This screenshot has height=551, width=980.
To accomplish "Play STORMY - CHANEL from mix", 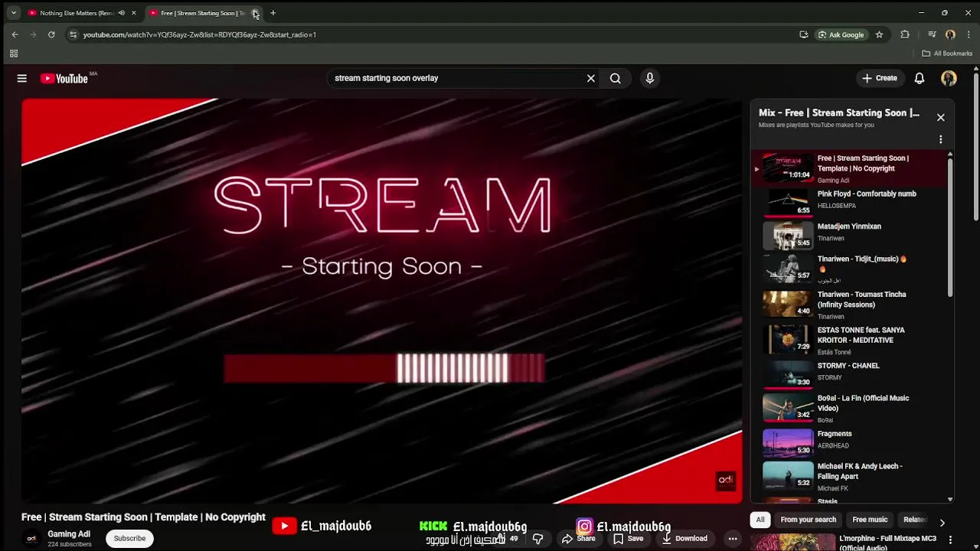I will tap(850, 373).
